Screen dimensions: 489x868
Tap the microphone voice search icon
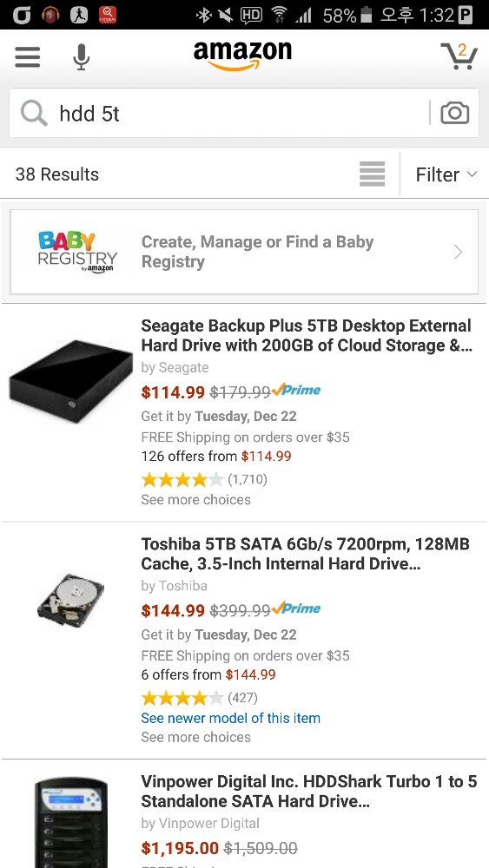[x=81, y=57]
